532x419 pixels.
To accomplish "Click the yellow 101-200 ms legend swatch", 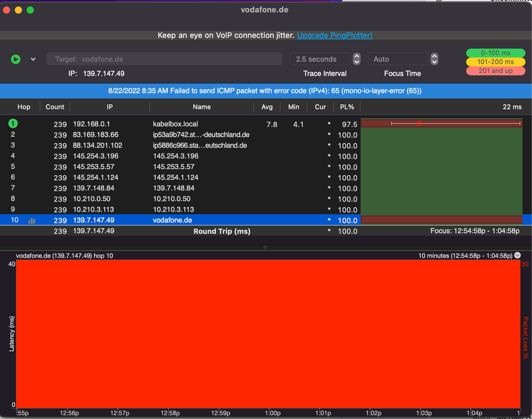I will tap(495, 62).
